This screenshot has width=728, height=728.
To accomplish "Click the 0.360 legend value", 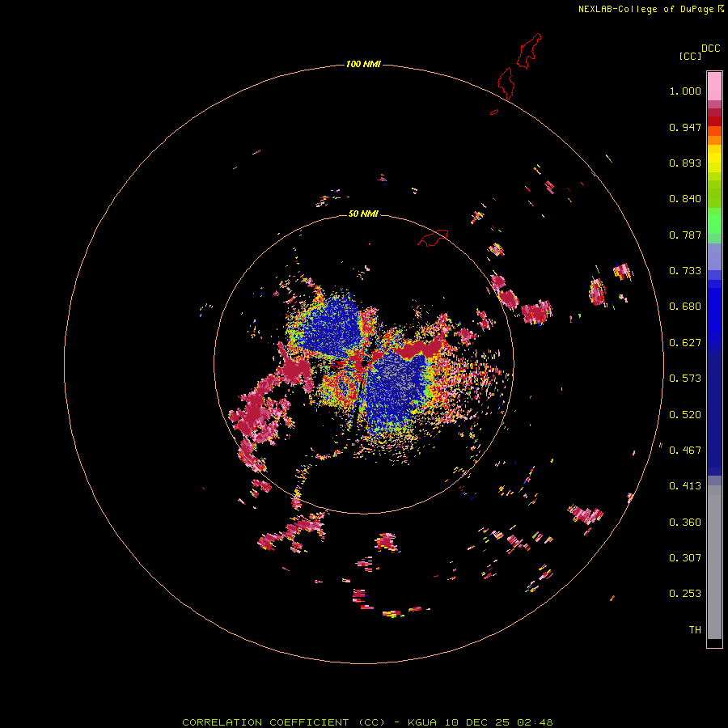I will tap(685, 523).
